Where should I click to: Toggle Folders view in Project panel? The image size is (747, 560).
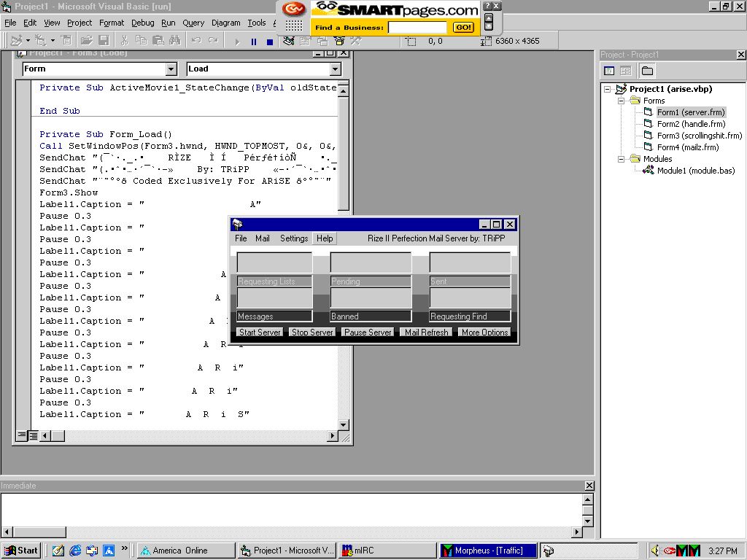(647, 71)
